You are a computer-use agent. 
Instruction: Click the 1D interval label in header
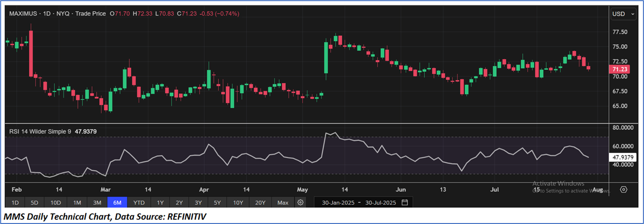click(47, 14)
